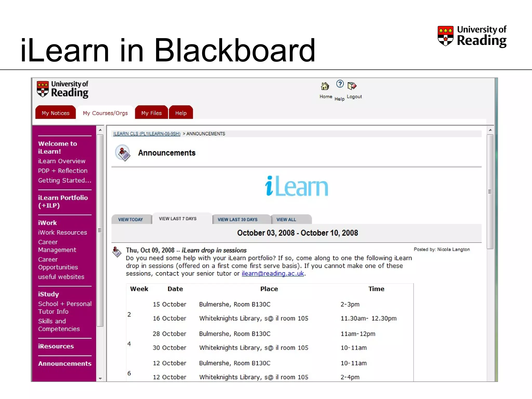This screenshot has height=399, width=532.
Task: Click content pane scrollbar up arrow
Action: click(x=490, y=130)
